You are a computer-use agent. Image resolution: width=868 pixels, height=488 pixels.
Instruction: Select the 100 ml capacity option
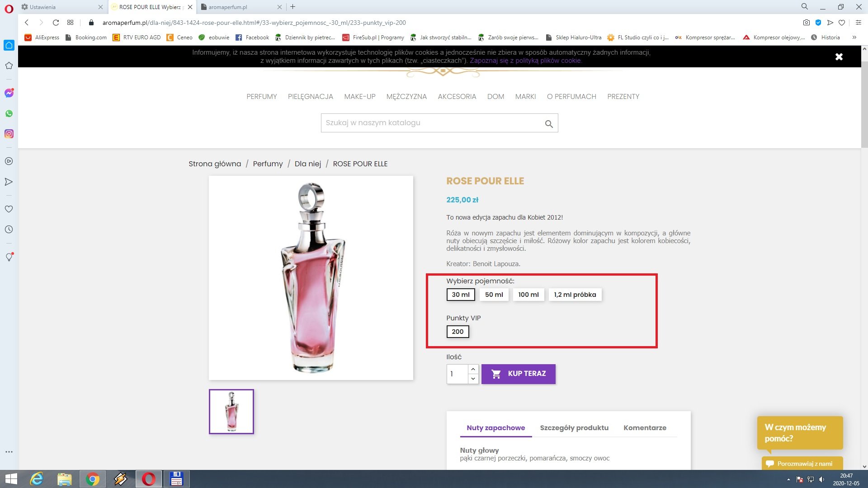pyautogui.click(x=528, y=295)
